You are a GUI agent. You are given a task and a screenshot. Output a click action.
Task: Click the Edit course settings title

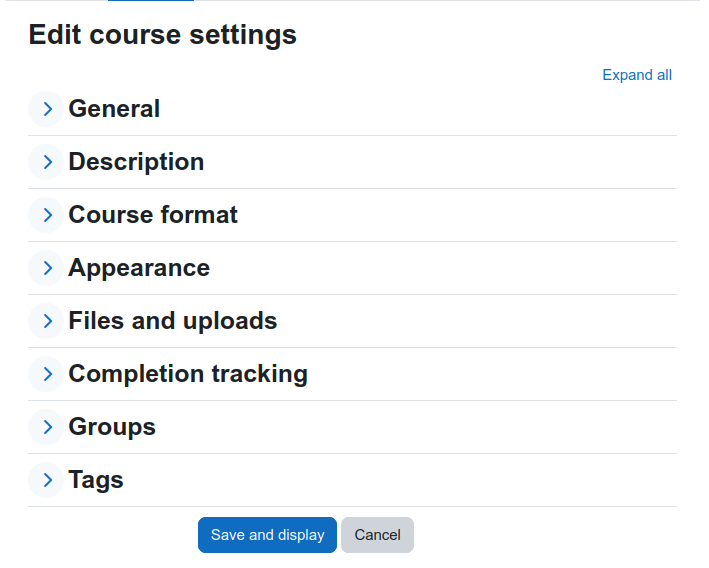(163, 35)
